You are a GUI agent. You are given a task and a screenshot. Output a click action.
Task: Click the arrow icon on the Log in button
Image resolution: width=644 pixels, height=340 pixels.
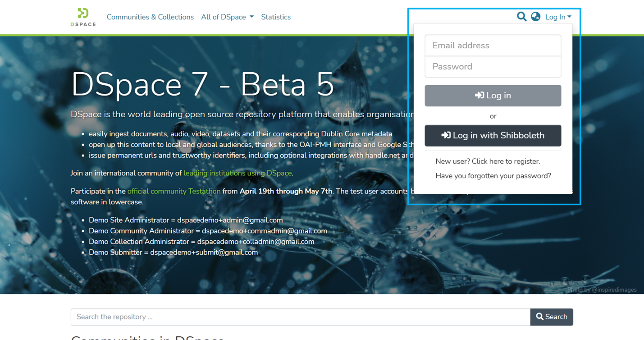[479, 95]
